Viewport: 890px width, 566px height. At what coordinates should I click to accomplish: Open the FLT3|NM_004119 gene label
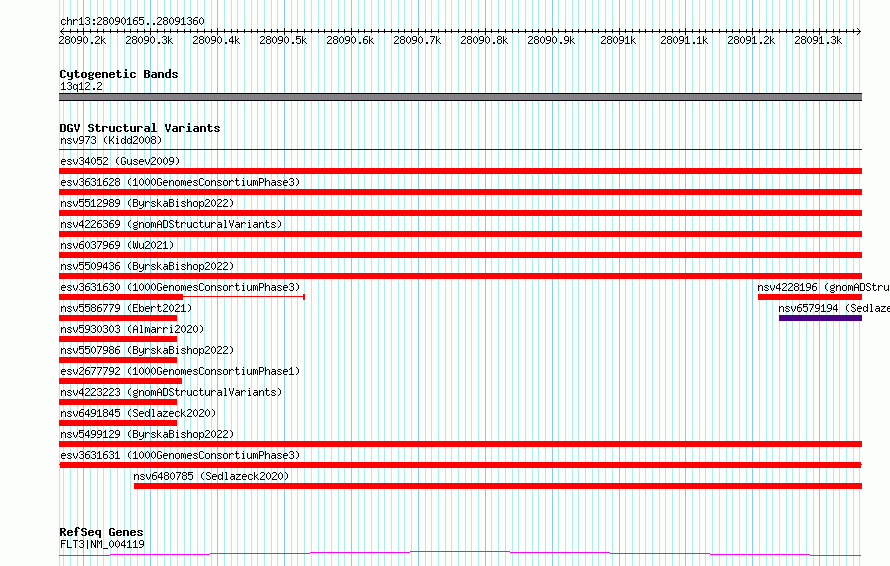click(102, 544)
